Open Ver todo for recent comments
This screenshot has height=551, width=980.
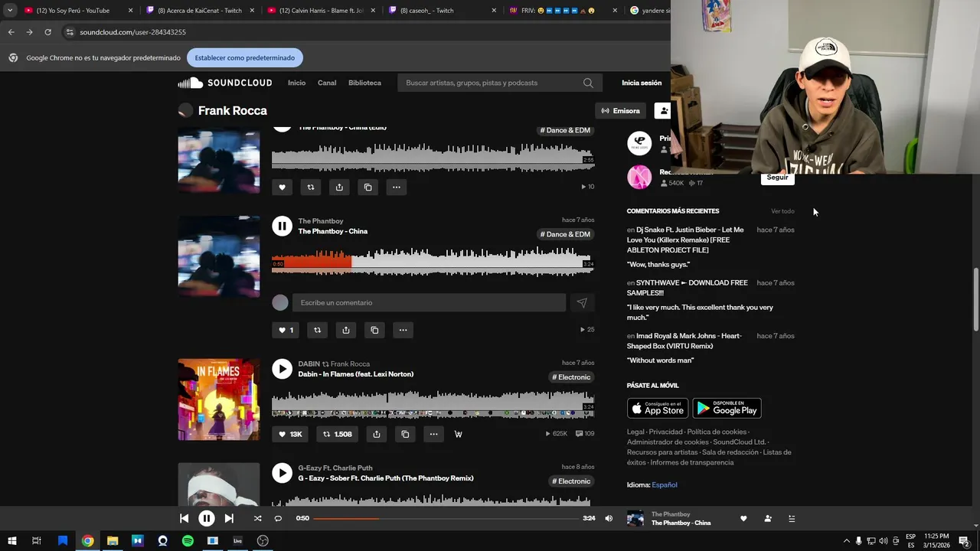(x=782, y=211)
